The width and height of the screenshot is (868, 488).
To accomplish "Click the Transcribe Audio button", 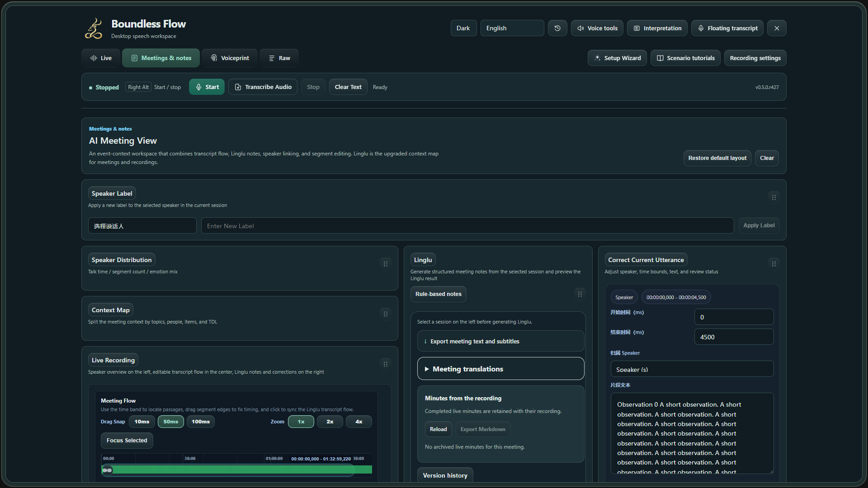I will 263,87.
